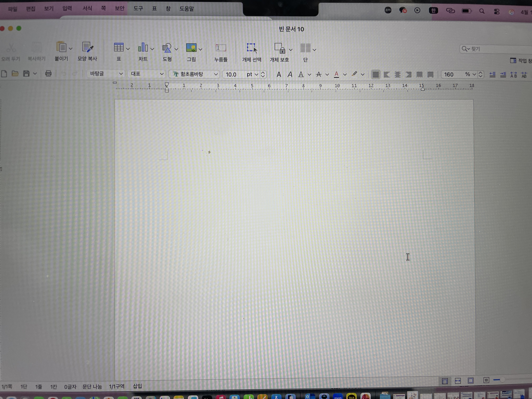Activate the 개체 선택 object selection tool

pos(252,48)
